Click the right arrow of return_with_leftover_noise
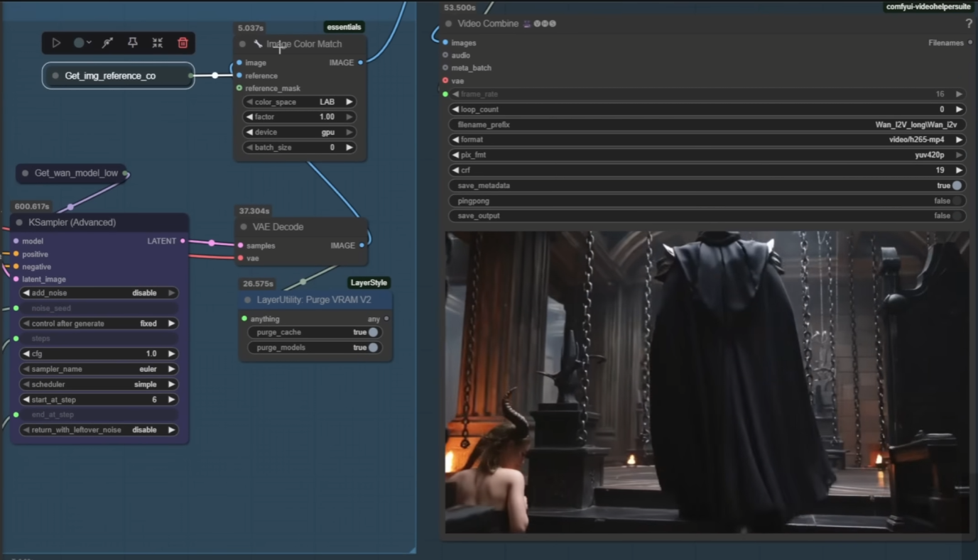The width and height of the screenshot is (978, 560). [171, 430]
